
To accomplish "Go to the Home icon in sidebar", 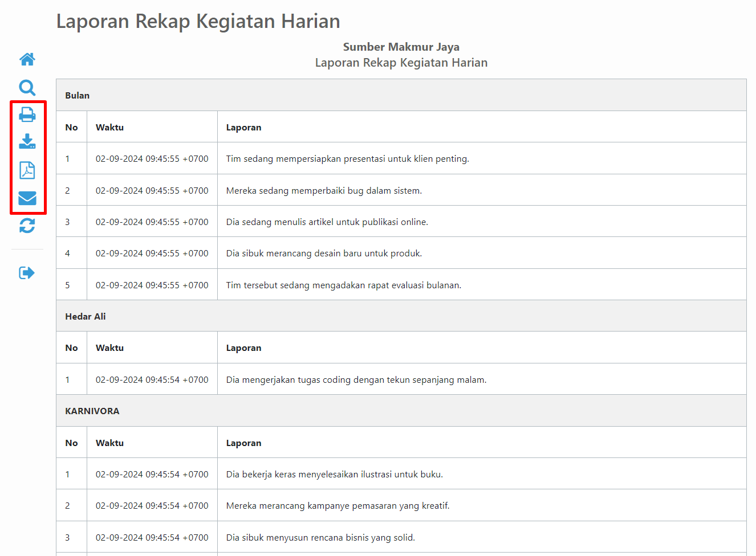I will pyautogui.click(x=27, y=59).
